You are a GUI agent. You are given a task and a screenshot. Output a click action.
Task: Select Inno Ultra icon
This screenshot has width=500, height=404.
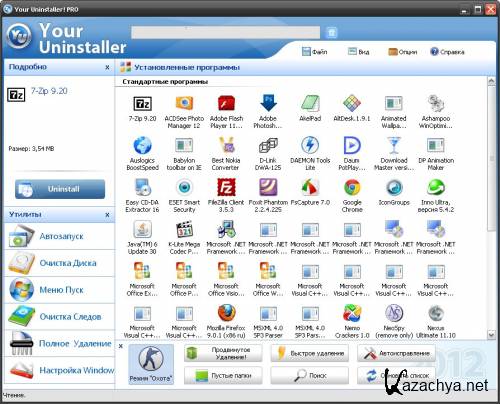pyautogui.click(x=436, y=187)
